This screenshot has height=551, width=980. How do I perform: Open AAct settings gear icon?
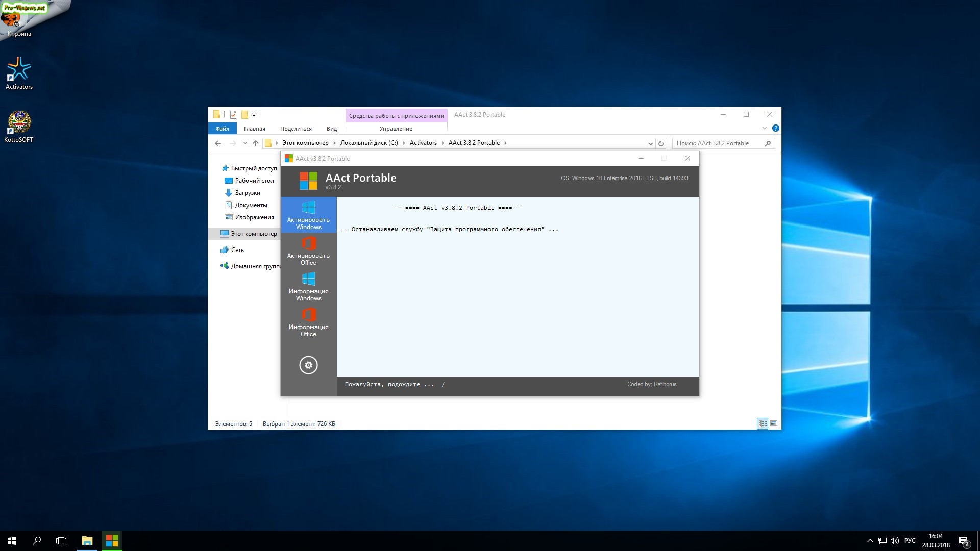308,365
